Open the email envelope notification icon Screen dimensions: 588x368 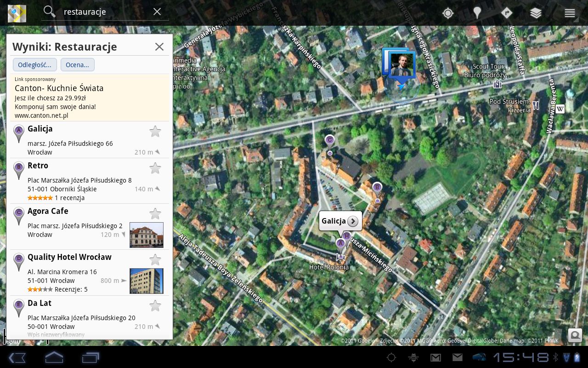457,357
